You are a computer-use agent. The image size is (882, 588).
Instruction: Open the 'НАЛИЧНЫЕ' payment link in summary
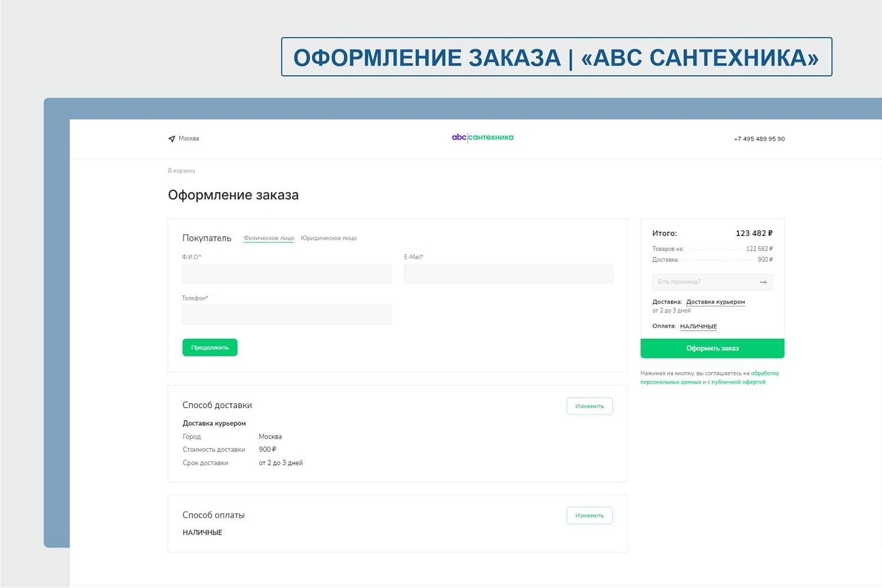(699, 327)
